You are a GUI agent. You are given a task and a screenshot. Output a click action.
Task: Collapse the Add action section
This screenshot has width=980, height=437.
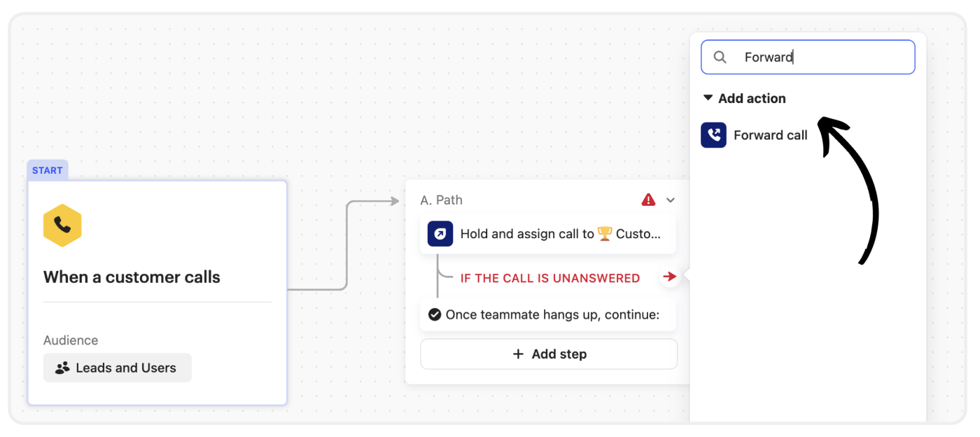[708, 98]
